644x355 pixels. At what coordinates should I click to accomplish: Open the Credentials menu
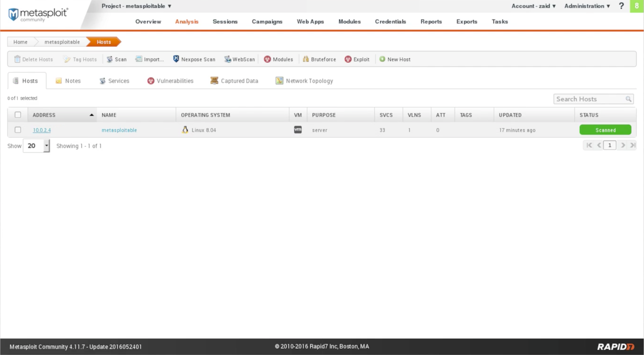coord(390,21)
